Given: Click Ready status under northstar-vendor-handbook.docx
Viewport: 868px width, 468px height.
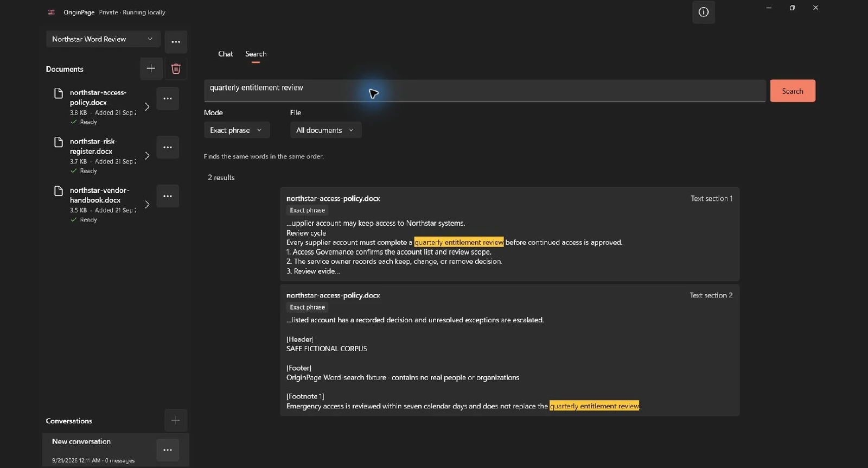Looking at the screenshot, I should [84, 220].
